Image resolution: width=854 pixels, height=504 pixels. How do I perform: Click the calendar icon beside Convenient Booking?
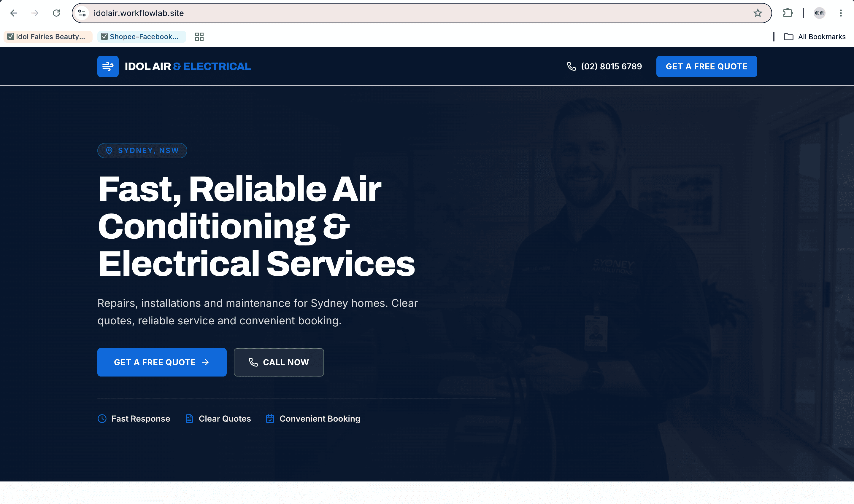(x=270, y=418)
